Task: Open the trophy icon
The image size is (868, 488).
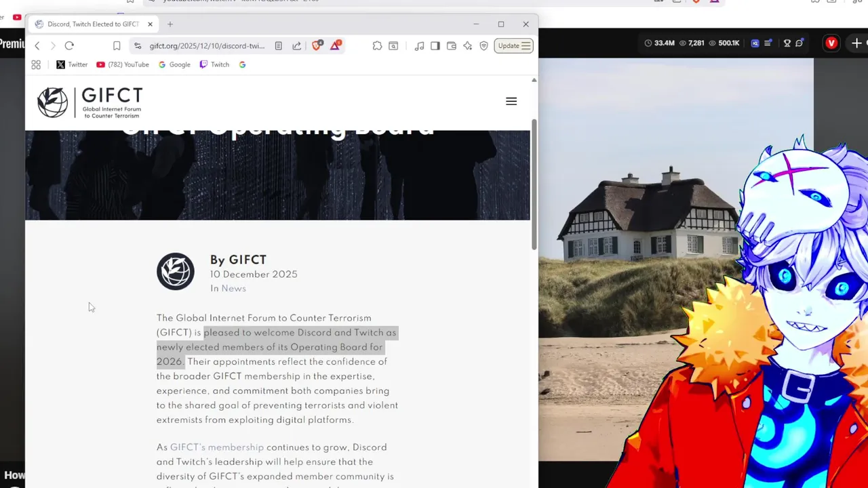Action: (787, 43)
